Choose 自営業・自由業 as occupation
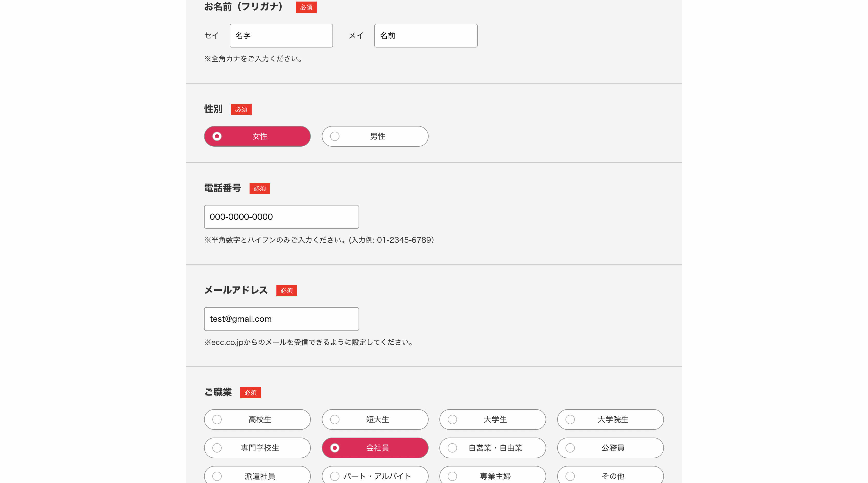Screen dimensions: 868x483 click(493, 448)
